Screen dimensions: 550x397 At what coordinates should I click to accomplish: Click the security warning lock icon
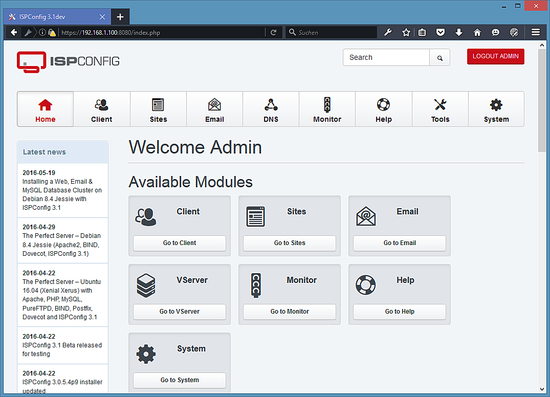pos(52,33)
